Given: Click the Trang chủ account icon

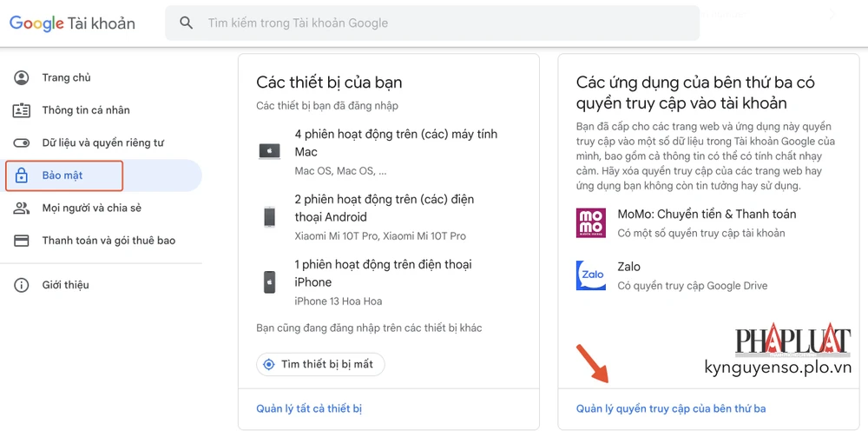Looking at the screenshot, I should tap(22, 78).
